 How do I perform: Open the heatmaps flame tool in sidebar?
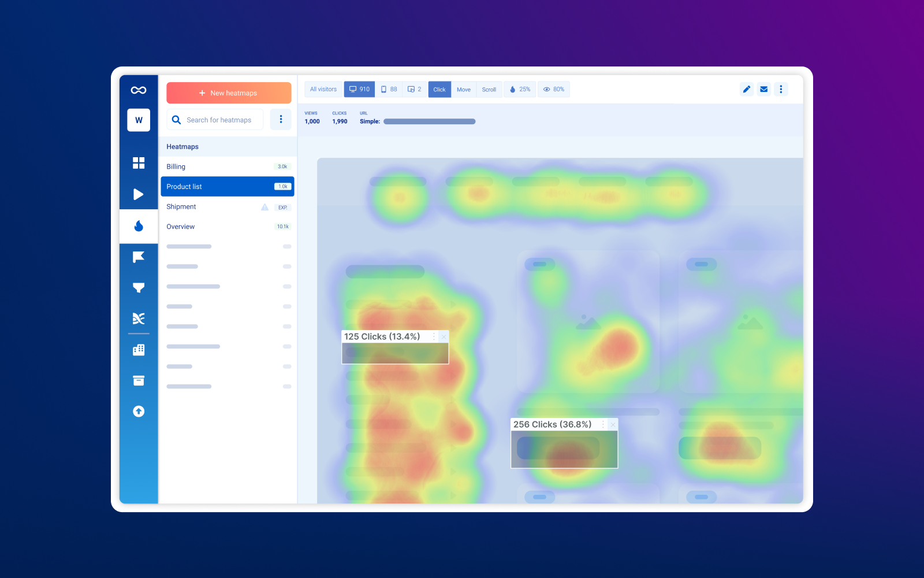(139, 226)
